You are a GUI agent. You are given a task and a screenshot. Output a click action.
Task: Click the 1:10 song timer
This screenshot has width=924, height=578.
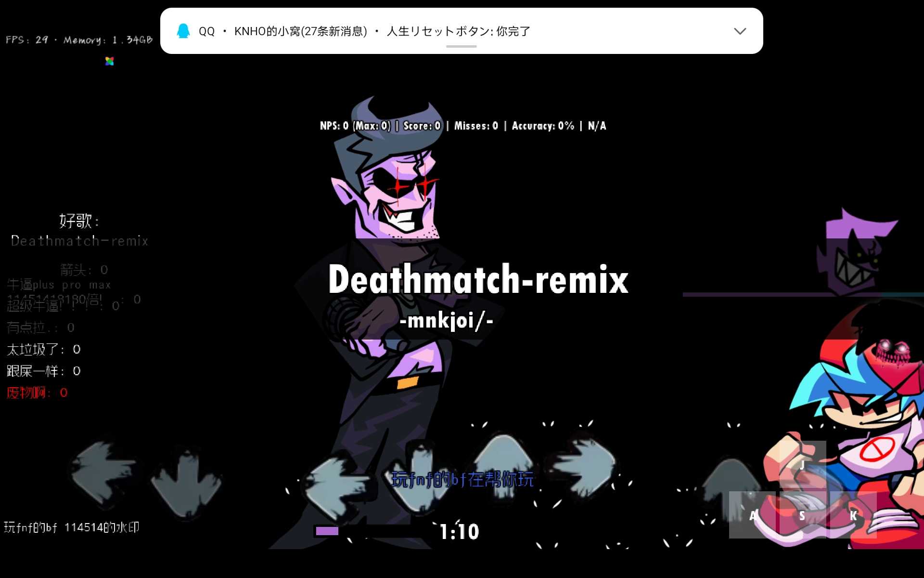(459, 532)
